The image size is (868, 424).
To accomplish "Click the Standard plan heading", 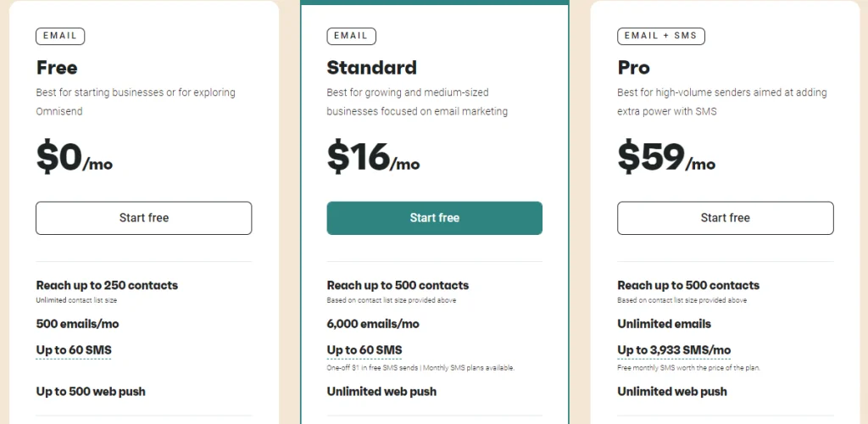I will (x=371, y=68).
